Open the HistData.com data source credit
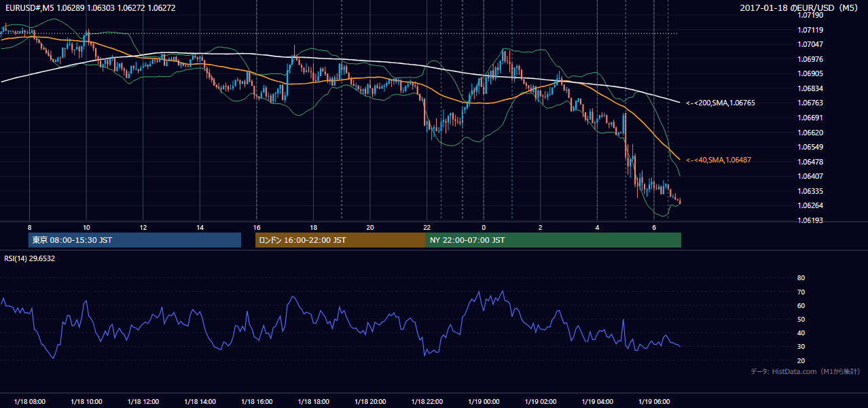The image size is (868, 408). pyautogui.click(x=806, y=371)
